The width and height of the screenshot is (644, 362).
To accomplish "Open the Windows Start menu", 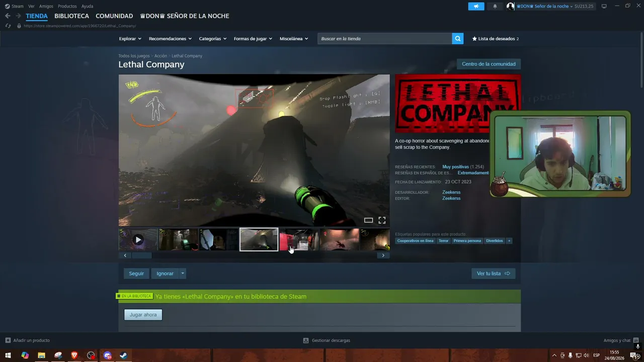I will pos(8,355).
